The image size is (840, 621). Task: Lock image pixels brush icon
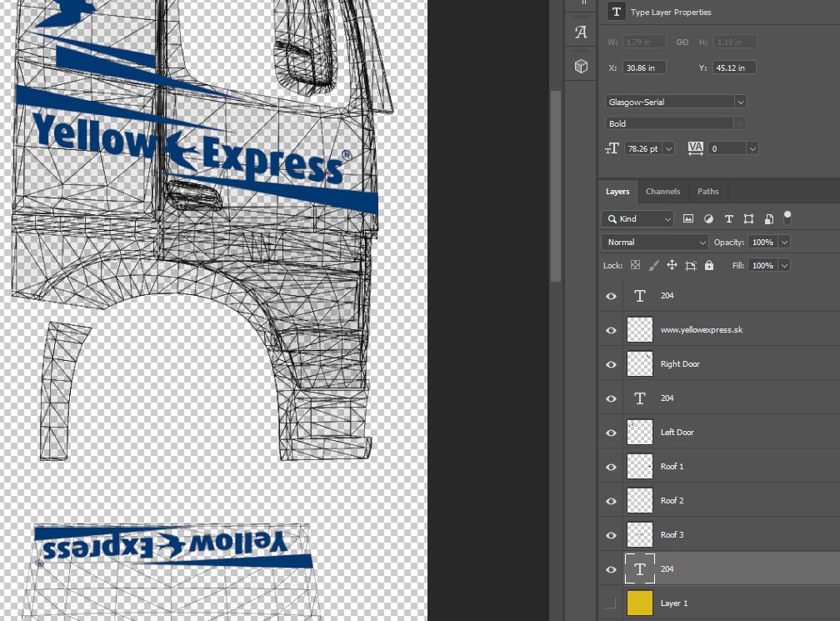(x=653, y=265)
